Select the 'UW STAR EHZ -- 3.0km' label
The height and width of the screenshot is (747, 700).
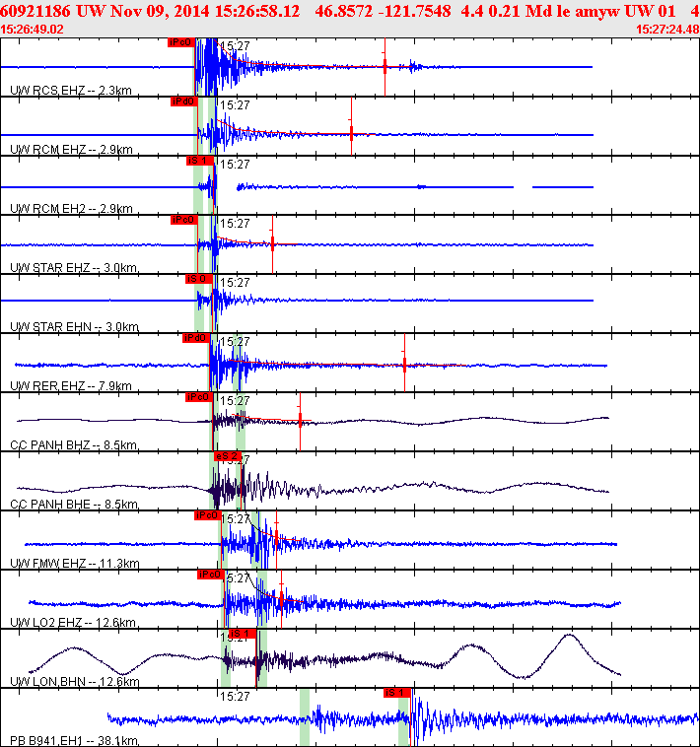click(74, 267)
